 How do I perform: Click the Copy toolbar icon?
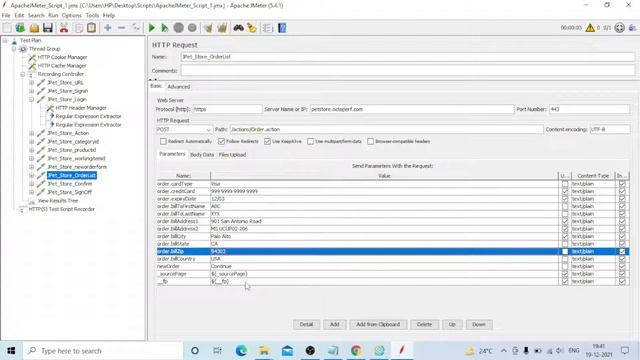[x=79, y=28]
